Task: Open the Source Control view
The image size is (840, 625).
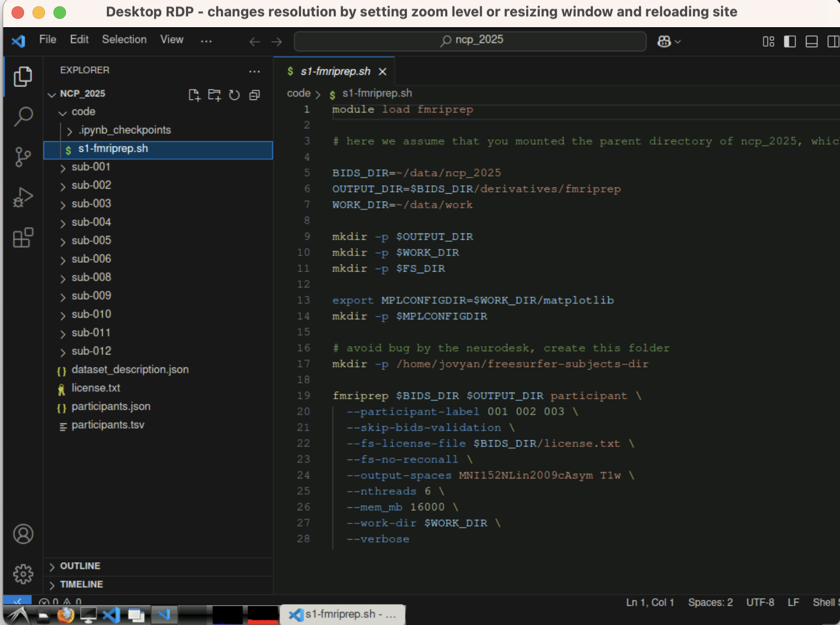Action: pos(23,157)
